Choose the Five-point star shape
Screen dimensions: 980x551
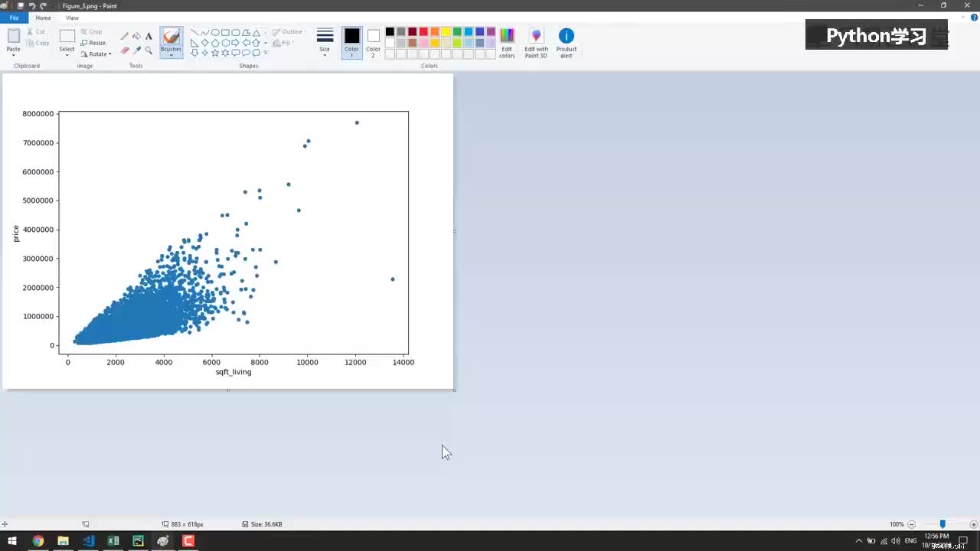[x=215, y=53]
